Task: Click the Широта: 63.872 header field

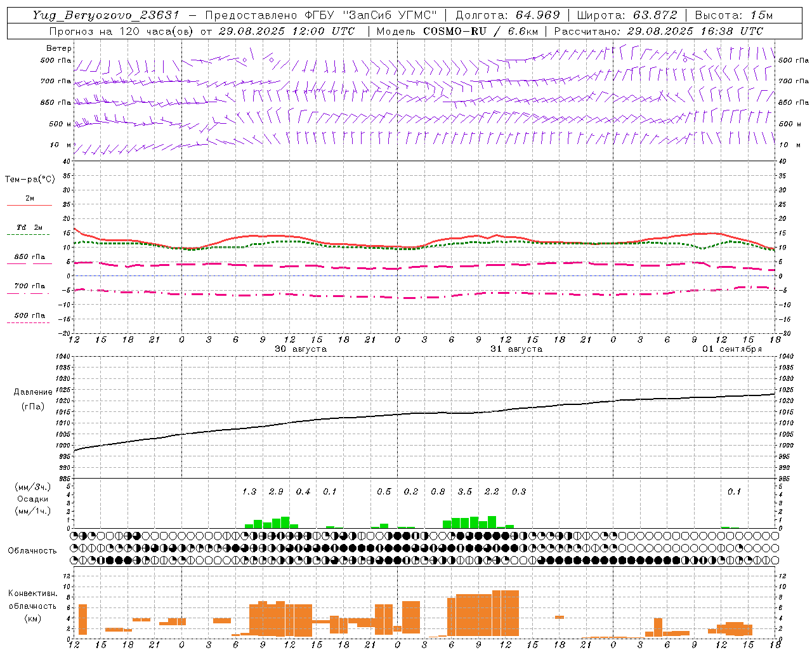Action: point(627,15)
